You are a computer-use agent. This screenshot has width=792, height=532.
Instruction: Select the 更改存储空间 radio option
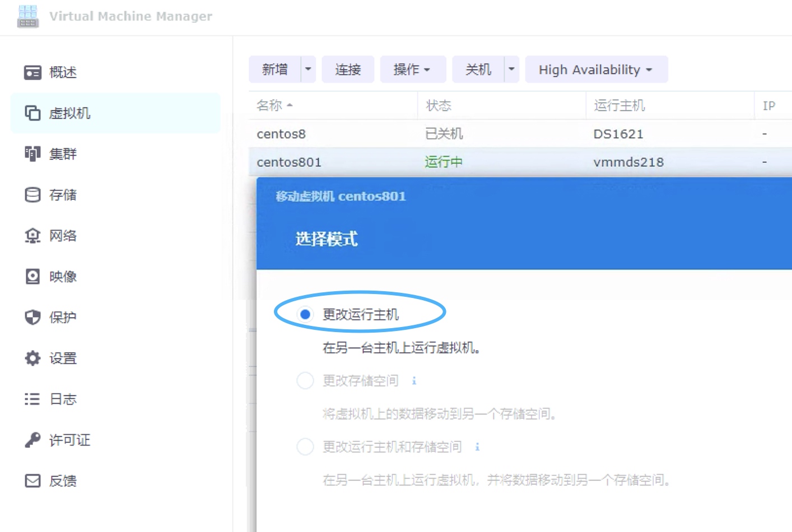[305, 381]
